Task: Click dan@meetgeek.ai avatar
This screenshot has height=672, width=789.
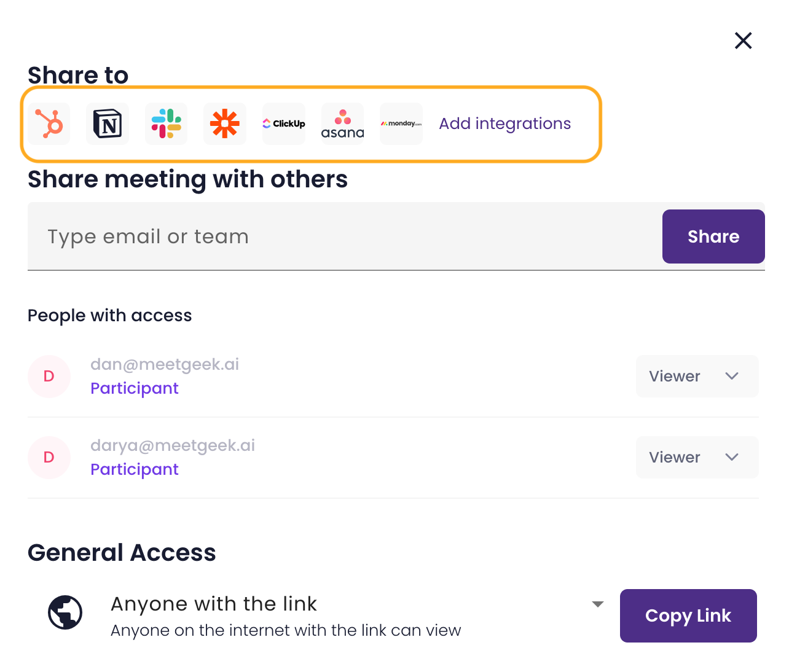Action: 49,376
